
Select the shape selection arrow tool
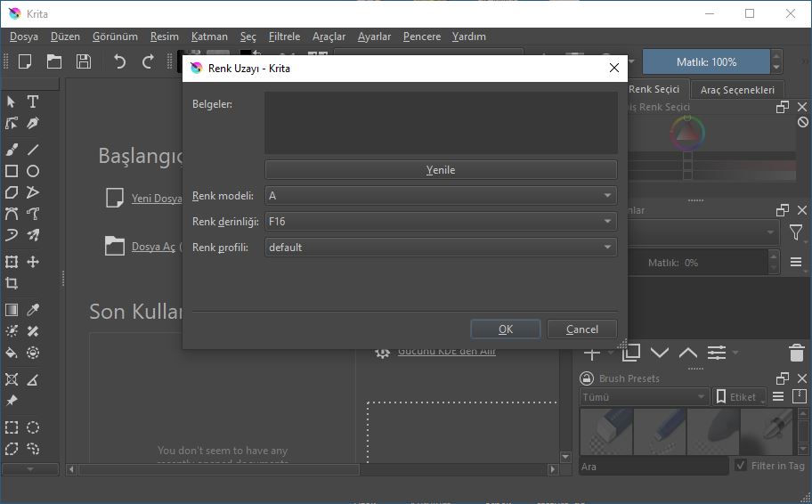point(12,102)
